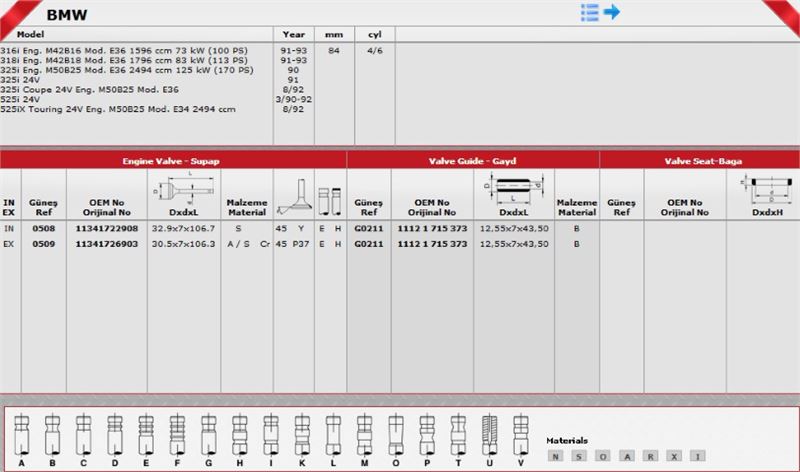Select valve stem type A diagram
800x472 pixels.
21,435
